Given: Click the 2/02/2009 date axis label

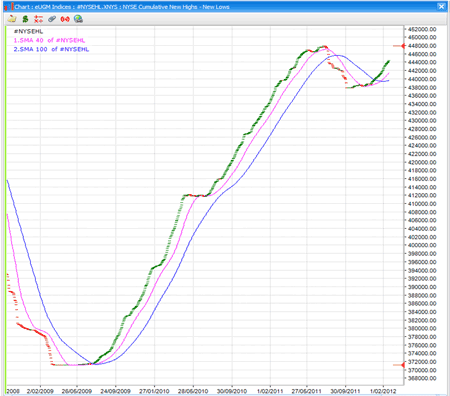Looking at the screenshot, I should (x=40, y=391).
